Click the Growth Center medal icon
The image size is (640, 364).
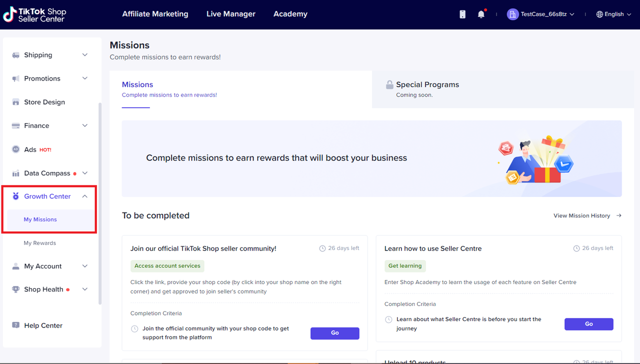(15, 196)
